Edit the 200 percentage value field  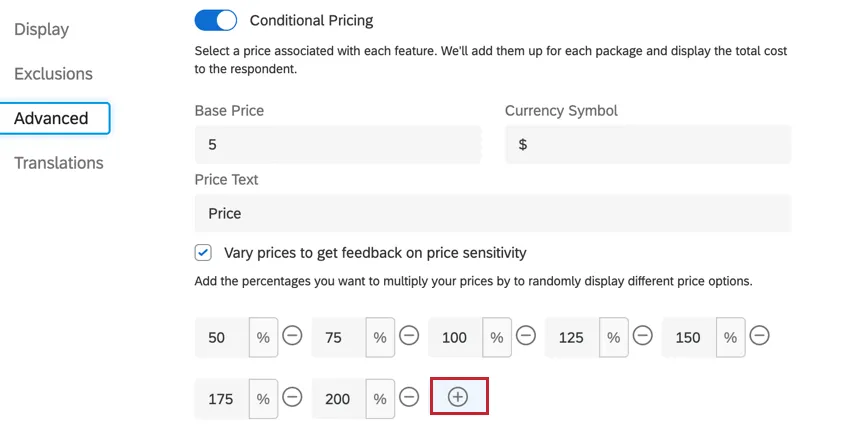point(338,399)
